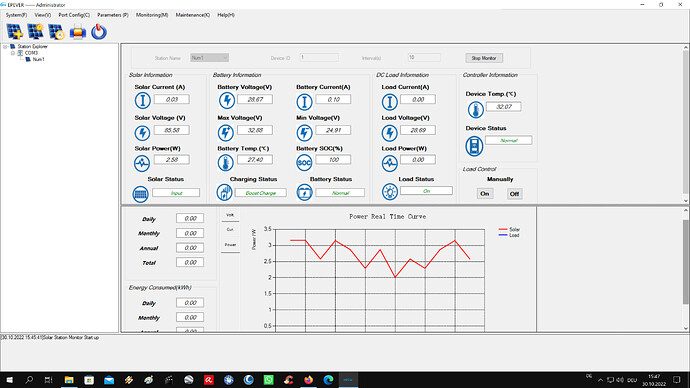The image size is (690, 388).
Task: Collapse the COM3 tree node
Action: point(13,53)
